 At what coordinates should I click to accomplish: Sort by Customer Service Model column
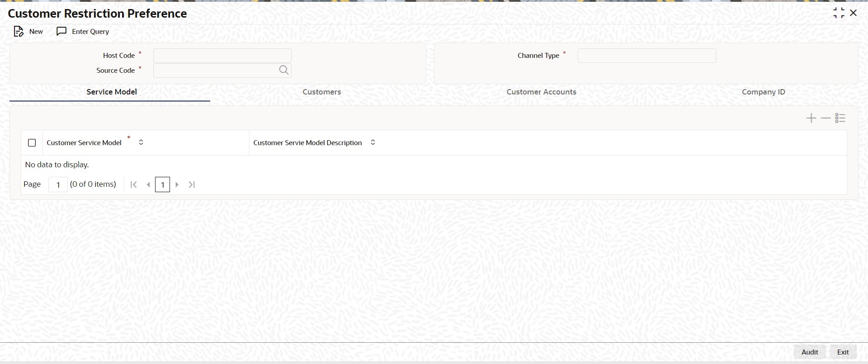tap(141, 142)
